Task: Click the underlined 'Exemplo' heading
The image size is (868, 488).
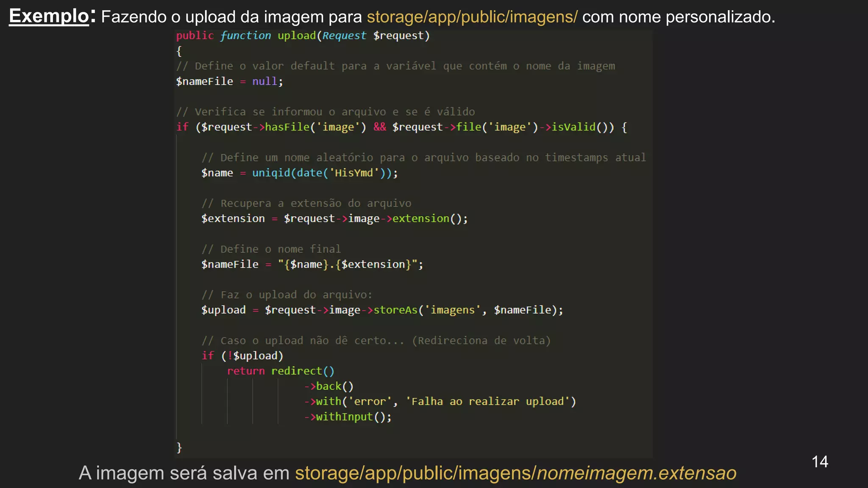Action: point(49,17)
